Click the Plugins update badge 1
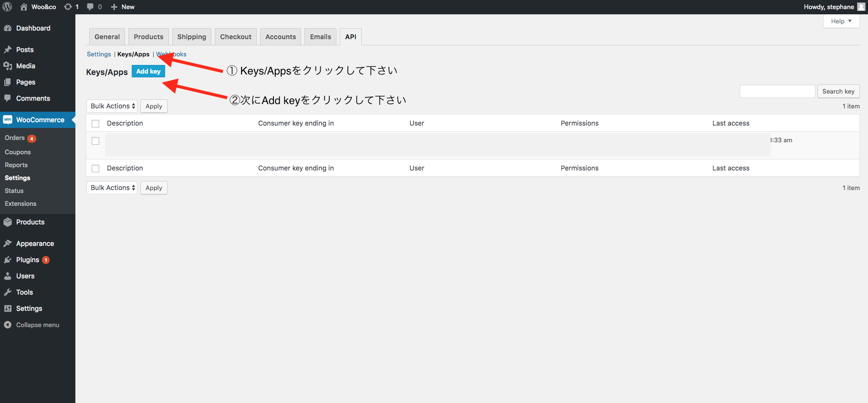Image resolution: width=868 pixels, height=403 pixels. point(46,260)
